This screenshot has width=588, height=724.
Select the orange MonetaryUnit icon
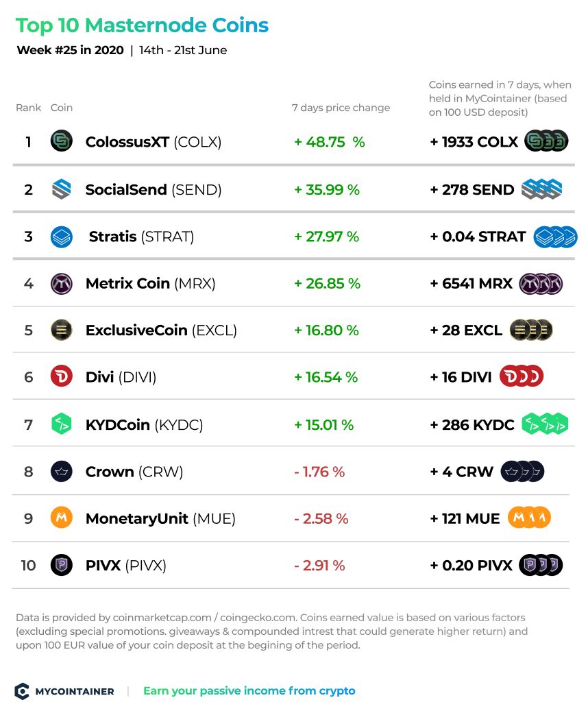tap(62, 518)
